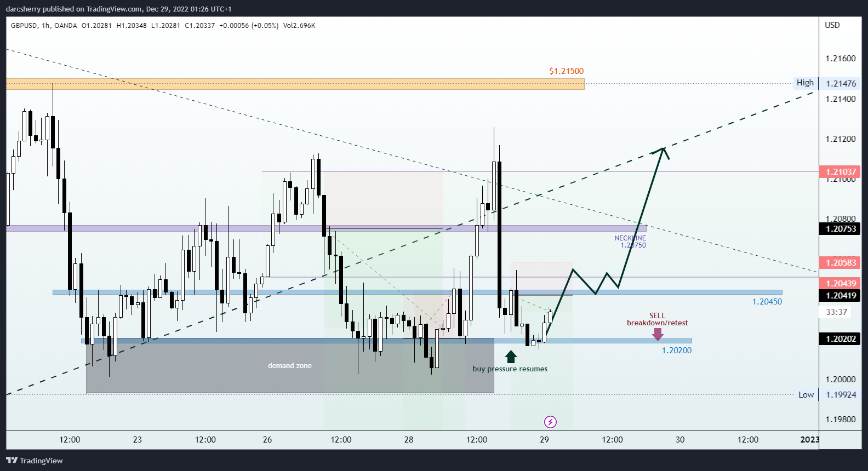868x471 pixels.
Task: Click the red 1.20439 price tag
Action: pos(840,283)
